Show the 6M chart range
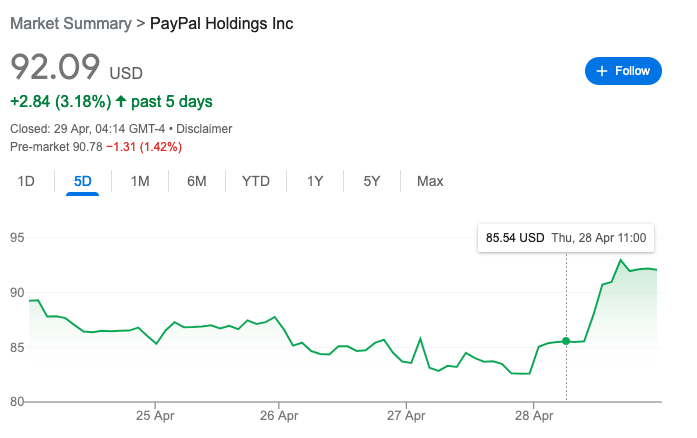Viewport: 697px width, 438px height. 196,181
